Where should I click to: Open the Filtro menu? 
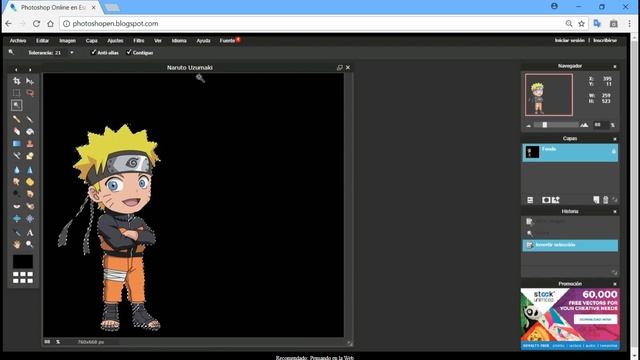click(139, 40)
